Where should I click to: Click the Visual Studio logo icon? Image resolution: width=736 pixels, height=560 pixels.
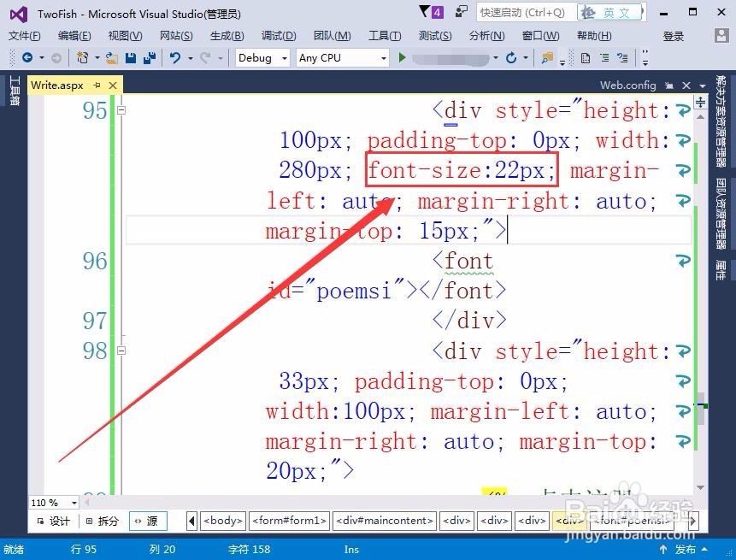(19, 15)
